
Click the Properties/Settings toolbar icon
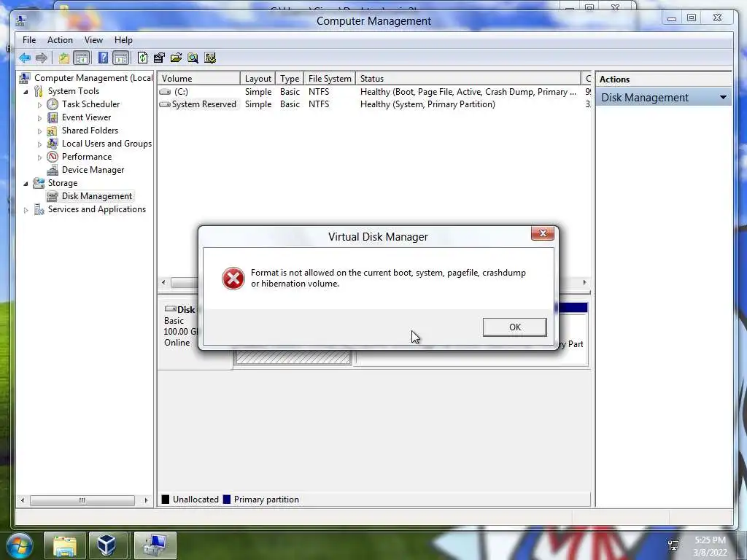[x=159, y=58]
